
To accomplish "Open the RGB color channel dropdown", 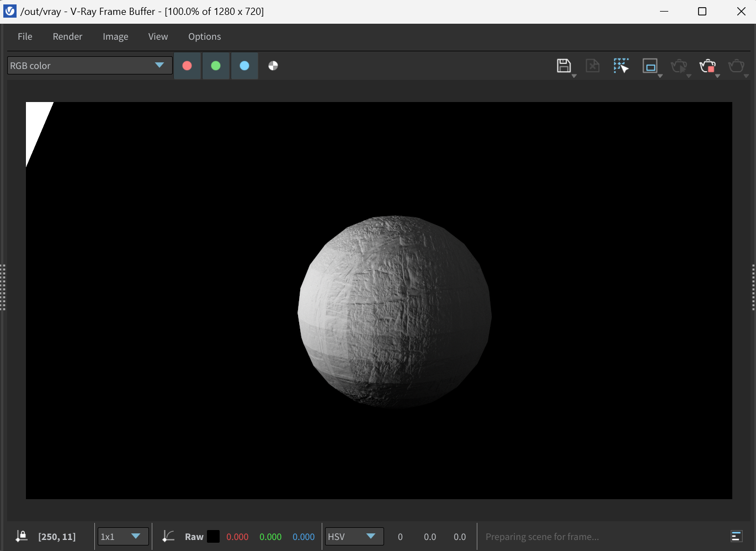I will [x=90, y=66].
